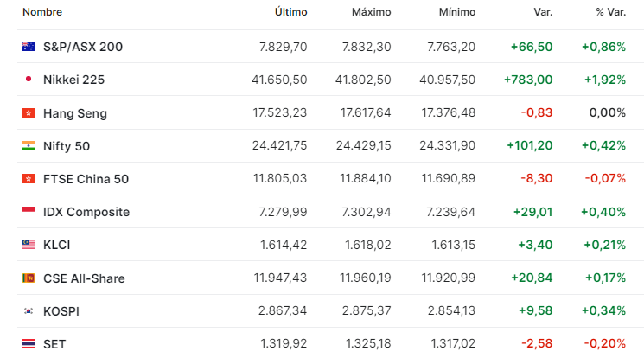Click the Indonesia flag beside IDX Composite
644x358 pixels.
pyautogui.click(x=29, y=212)
